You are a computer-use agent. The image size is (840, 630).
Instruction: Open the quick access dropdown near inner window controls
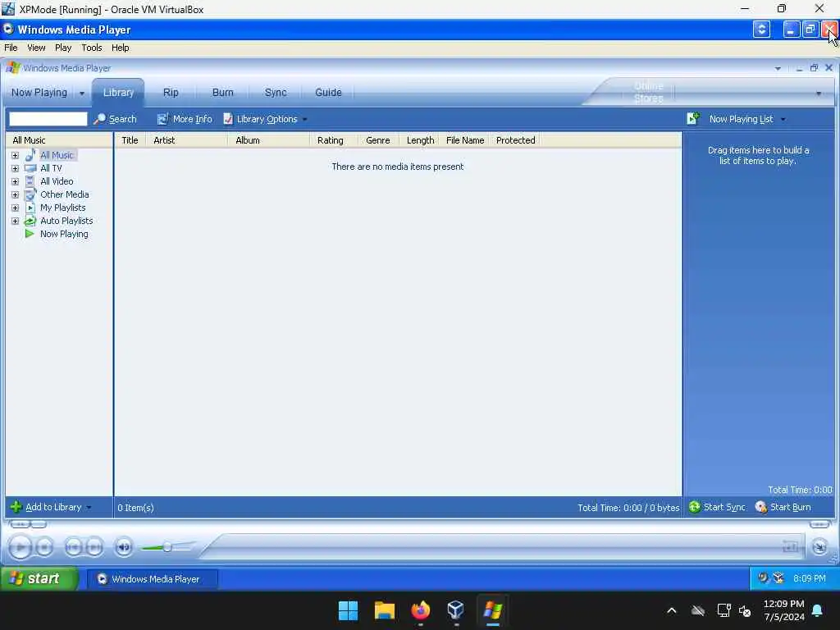click(x=778, y=69)
